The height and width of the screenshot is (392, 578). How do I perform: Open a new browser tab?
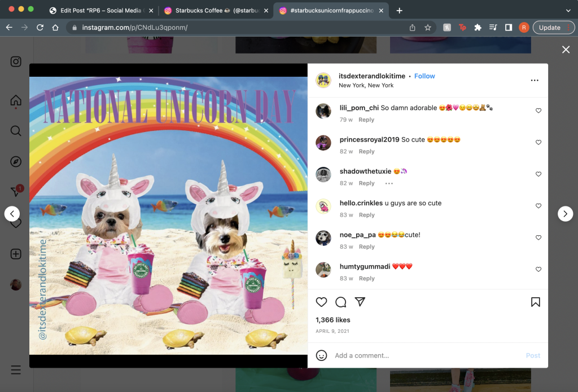[x=399, y=11]
